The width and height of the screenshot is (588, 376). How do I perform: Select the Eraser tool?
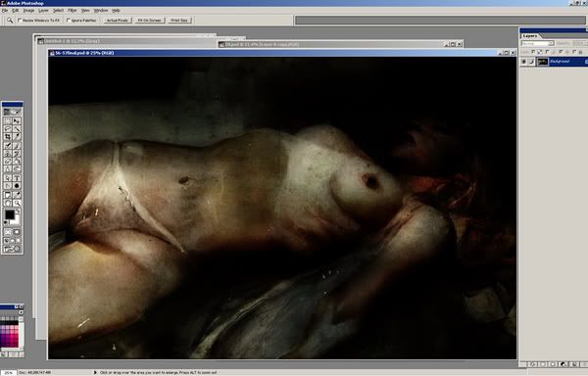[8, 162]
